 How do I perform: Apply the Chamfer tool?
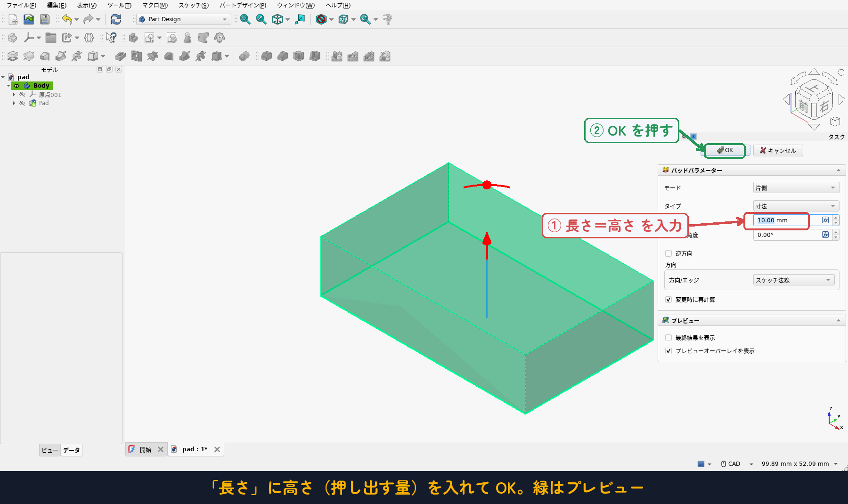(283, 57)
